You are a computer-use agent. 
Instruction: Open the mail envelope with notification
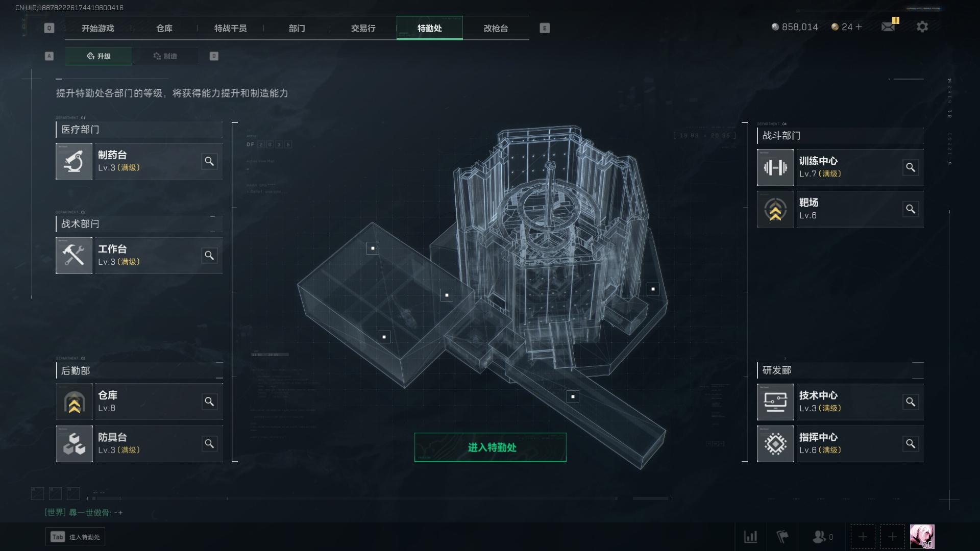click(889, 26)
